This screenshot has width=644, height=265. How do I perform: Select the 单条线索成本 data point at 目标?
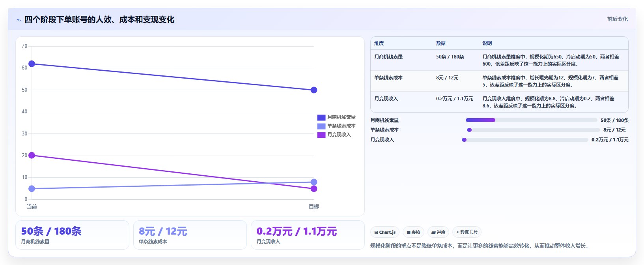314,182
